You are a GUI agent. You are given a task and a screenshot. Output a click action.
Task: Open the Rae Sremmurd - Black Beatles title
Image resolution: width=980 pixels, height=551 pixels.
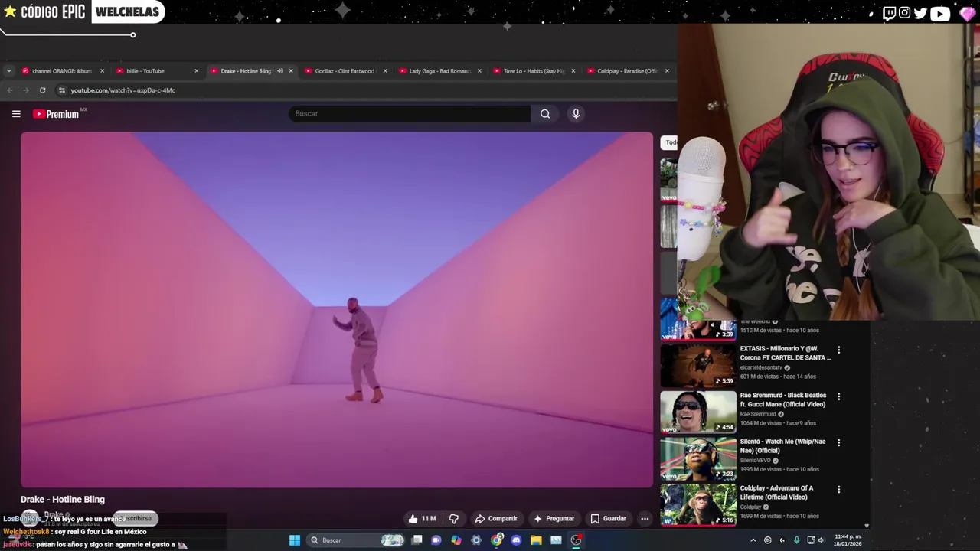tap(782, 399)
